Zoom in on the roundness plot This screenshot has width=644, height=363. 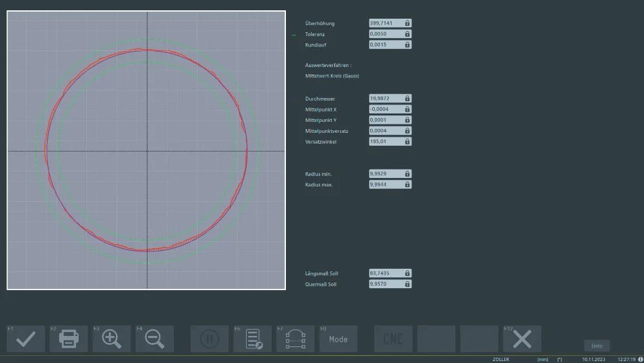click(x=111, y=338)
